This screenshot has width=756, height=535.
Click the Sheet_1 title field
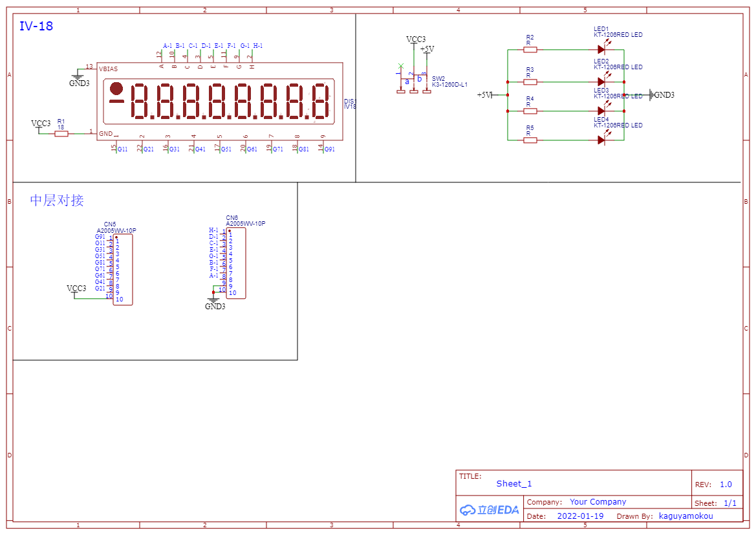[x=514, y=484]
